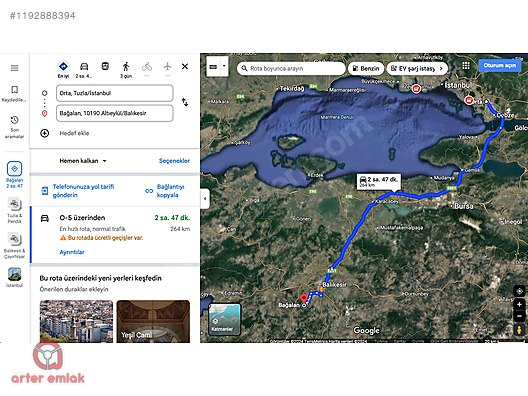Click the red marker near Orta start point
The image size is (528, 396).
click(x=468, y=100)
